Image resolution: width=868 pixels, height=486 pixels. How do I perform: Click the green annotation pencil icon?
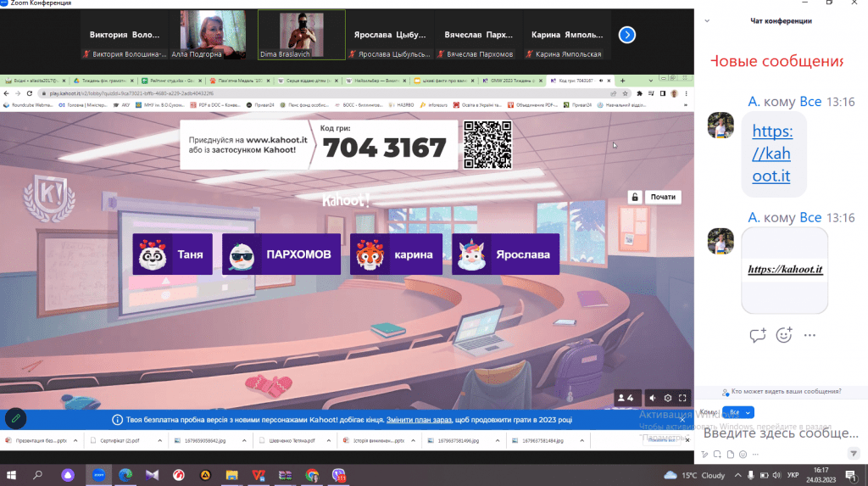coord(15,418)
